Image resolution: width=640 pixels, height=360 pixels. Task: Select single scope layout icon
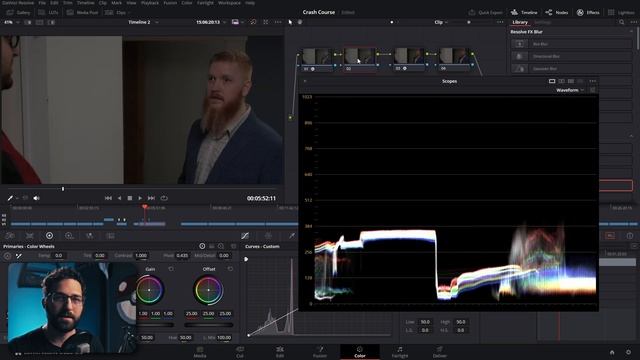click(552, 81)
